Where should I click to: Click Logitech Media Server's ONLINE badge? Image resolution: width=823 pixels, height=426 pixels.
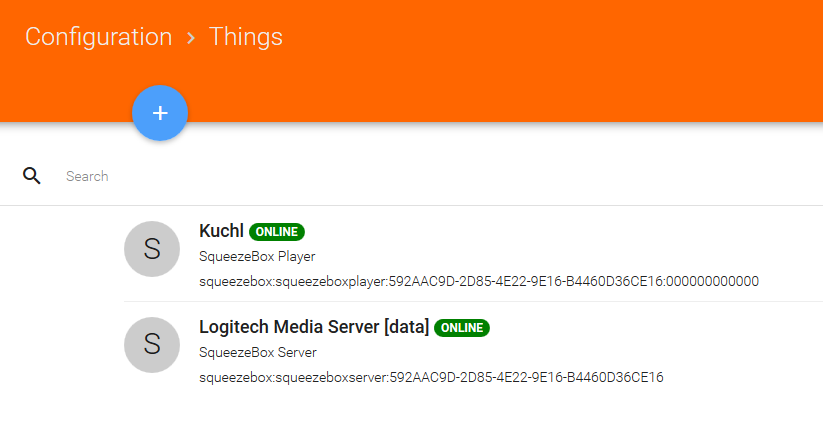point(462,327)
